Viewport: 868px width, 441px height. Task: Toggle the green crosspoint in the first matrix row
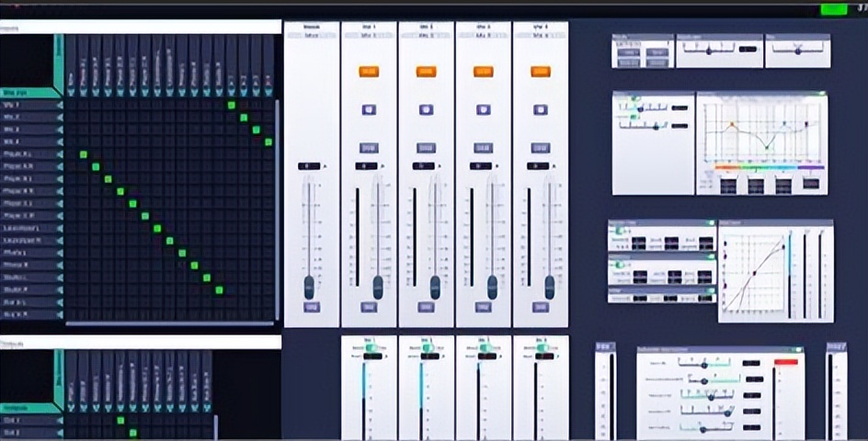232,105
